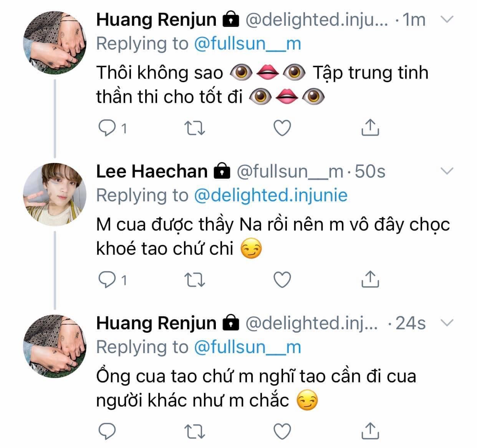Open options chevron on Renjun's 24s tweet
This screenshot has height=448, width=477.
pos(447,323)
